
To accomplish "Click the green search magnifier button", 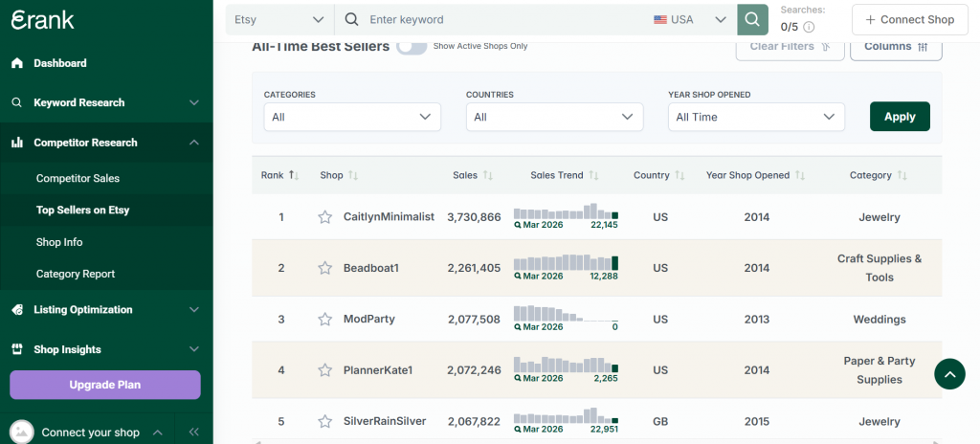I will click(x=752, y=19).
